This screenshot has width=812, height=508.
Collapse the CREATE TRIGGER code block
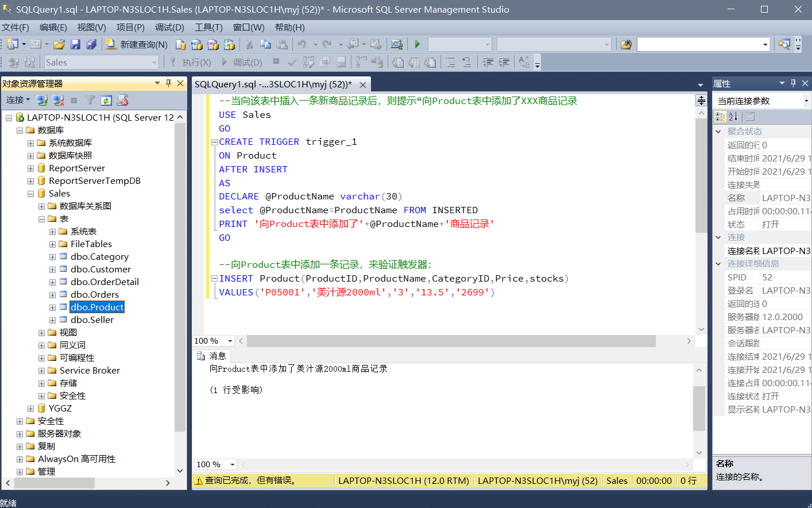coord(214,142)
